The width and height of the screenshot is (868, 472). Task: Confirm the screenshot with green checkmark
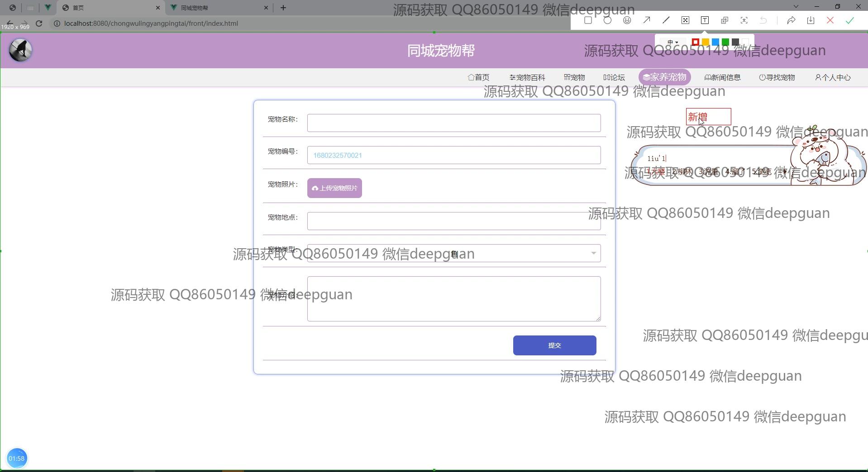click(849, 20)
